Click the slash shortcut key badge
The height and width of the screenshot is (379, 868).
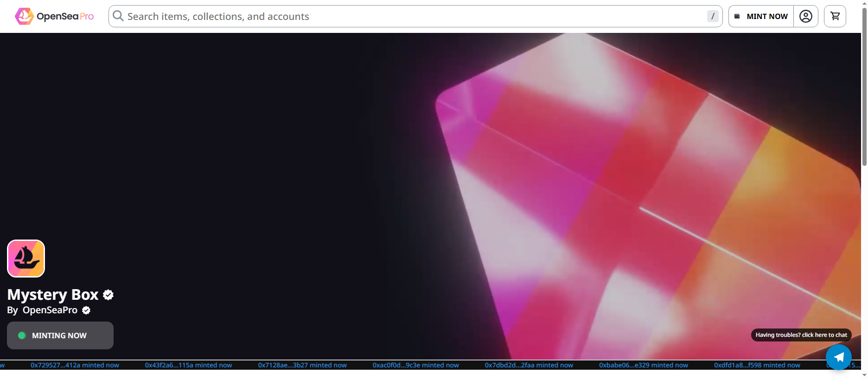[x=713, y=16]
